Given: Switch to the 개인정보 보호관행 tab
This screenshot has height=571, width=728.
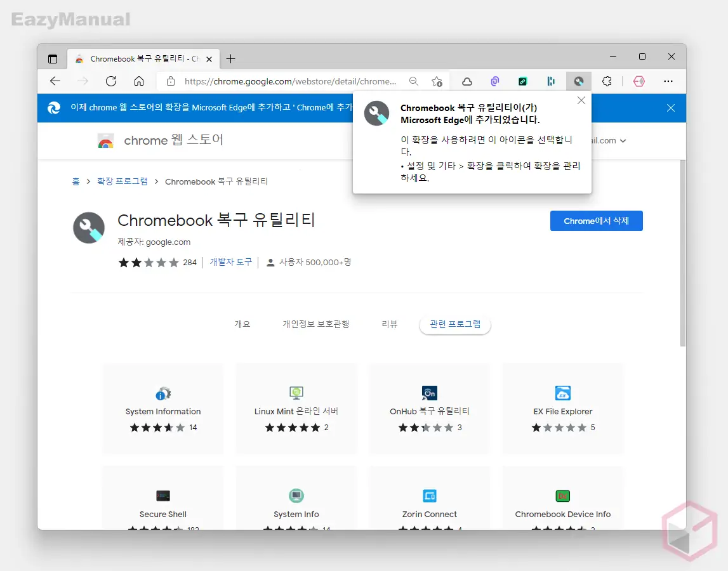Looking at the screenshot, I should [315, 324].
